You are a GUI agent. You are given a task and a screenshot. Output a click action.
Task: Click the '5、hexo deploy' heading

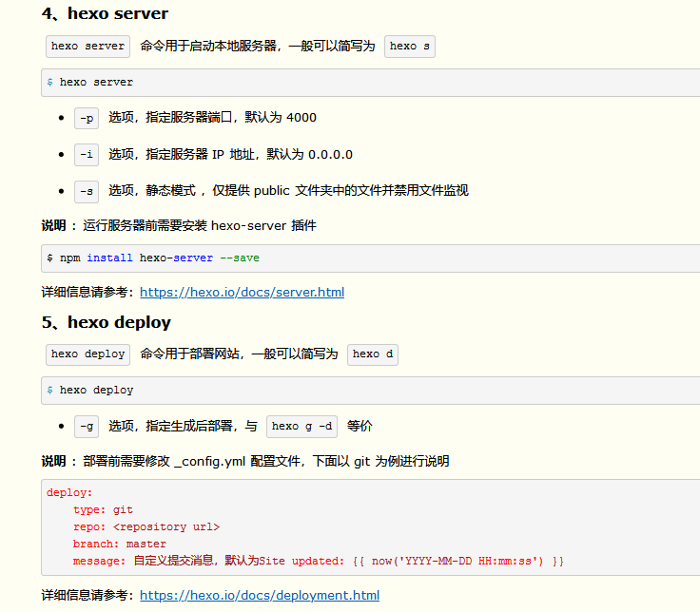[106, 322]
